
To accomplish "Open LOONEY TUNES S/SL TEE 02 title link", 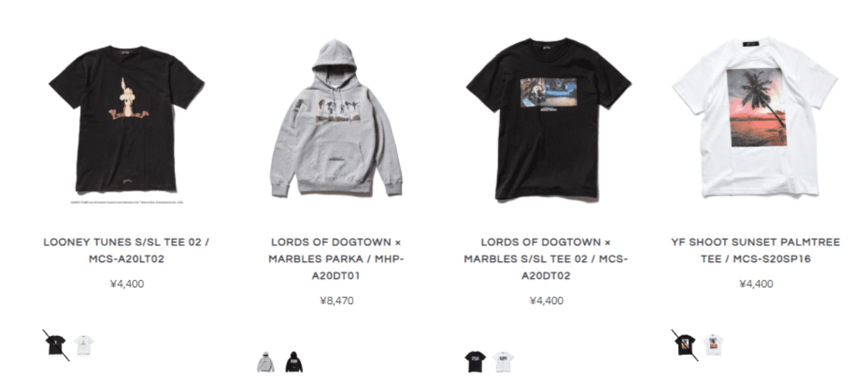I will (x=127, y=250).
